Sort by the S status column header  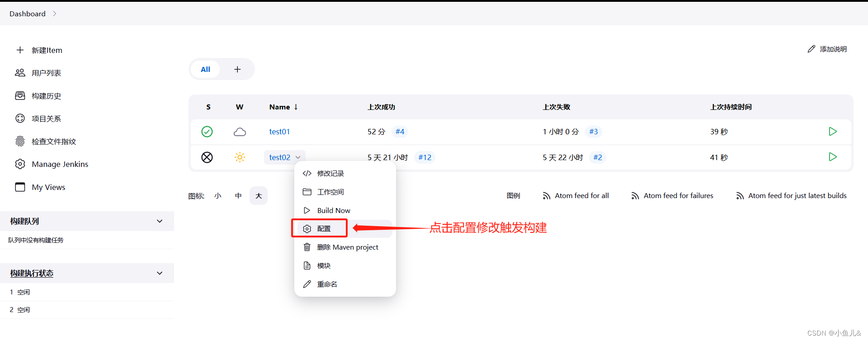coord(208,107)
